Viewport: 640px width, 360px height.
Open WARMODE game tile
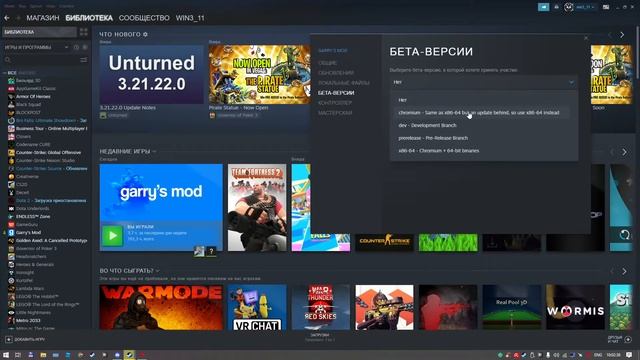pos(161,307)
